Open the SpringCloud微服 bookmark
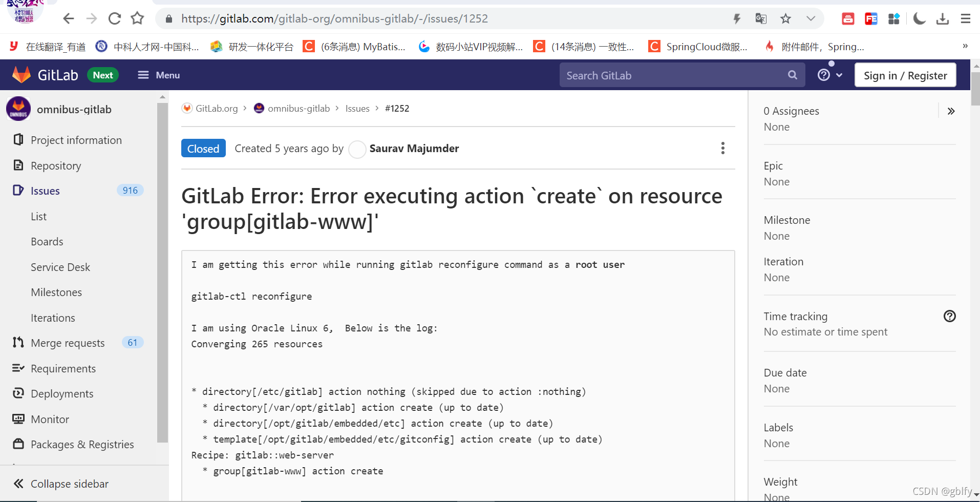This screenshot has height=502, width=980. [x=698, y=47]
